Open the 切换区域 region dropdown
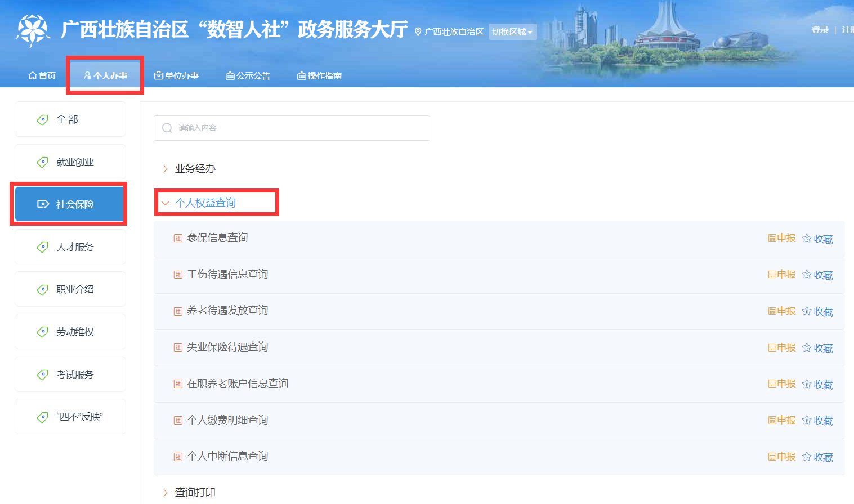854x504 pixels. click(512, 32)
